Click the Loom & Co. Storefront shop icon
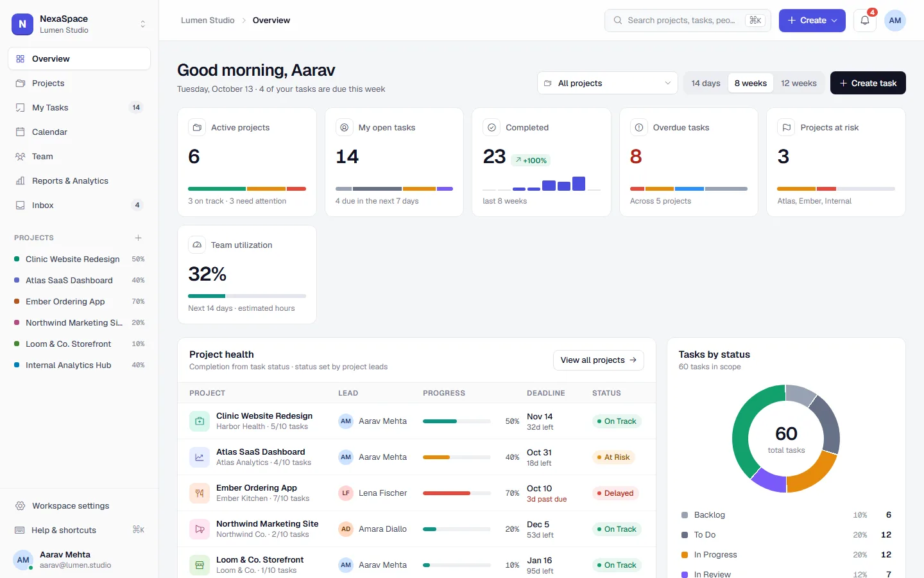The image size is (924, 578). pos(200,565)
